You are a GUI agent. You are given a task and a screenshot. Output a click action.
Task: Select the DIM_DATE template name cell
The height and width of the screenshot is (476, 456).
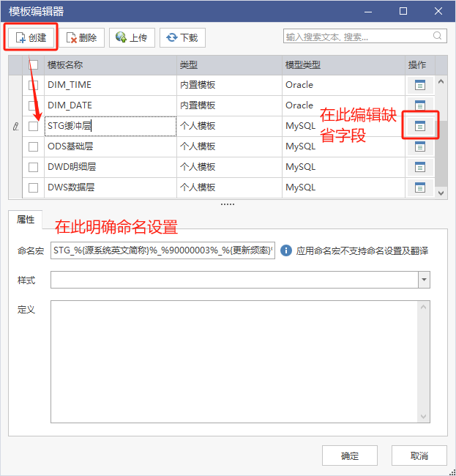click(x=111, y=105)
